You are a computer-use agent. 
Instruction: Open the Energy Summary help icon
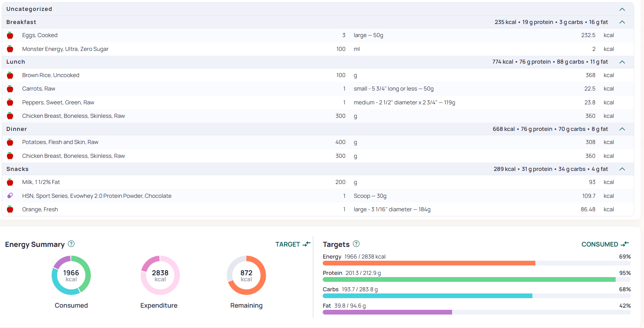click(71, 244)
